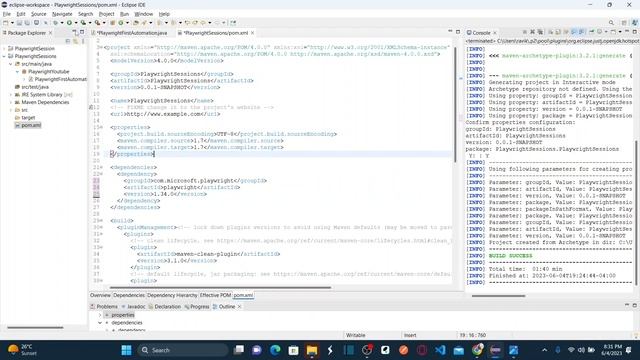The image size is (640, 360).
Task: Click the Search magnifier in Eclipse toolbar
Action: 611,23
